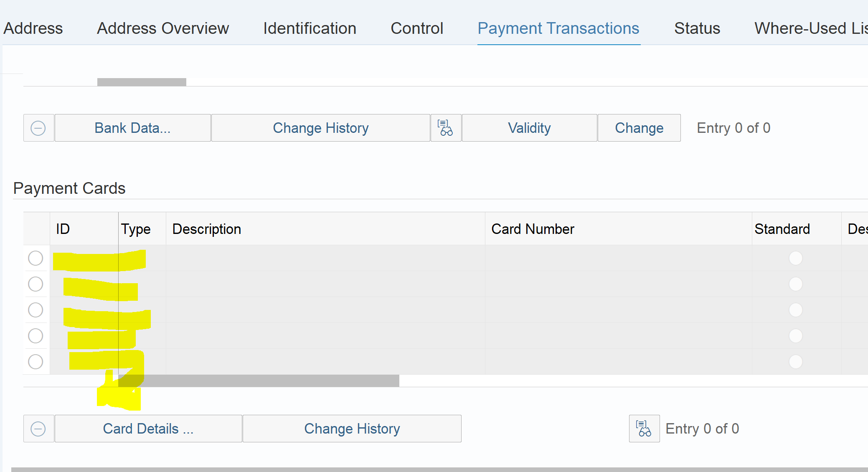Select the fifth payment card row radio
The width and height of the screenshot is (868, 472).
coord(36,362)
